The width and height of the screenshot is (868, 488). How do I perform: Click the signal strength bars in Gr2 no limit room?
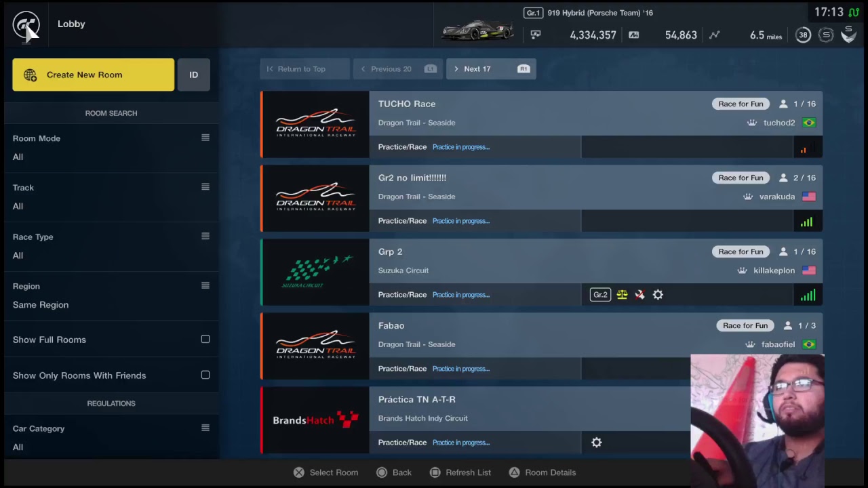click(806, 222)
